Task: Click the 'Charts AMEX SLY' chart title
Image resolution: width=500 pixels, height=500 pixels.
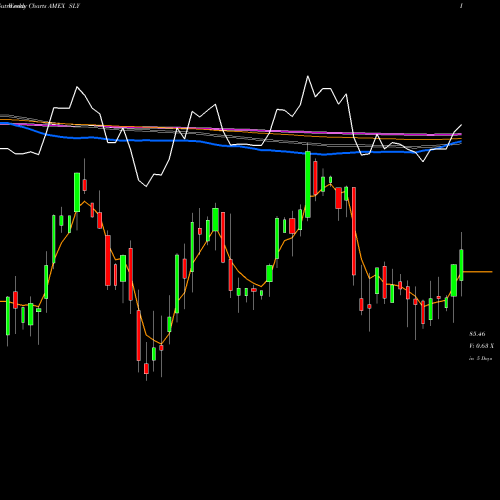Action: pos(54,6)
